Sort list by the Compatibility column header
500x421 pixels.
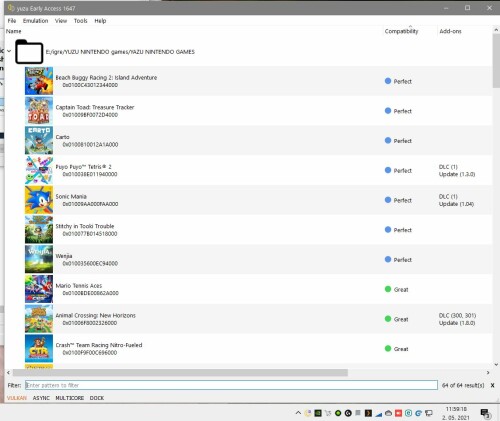click(x=401, y=31)
